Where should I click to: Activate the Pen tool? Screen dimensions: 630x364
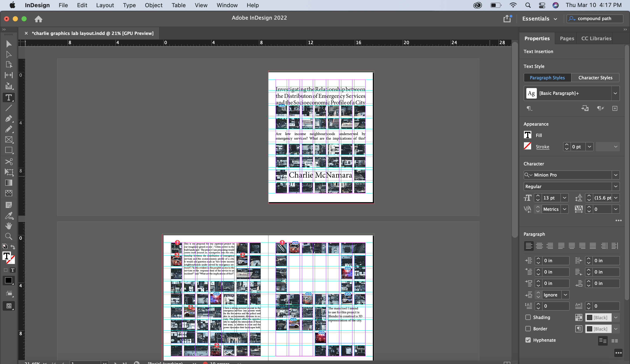[9, 119]
